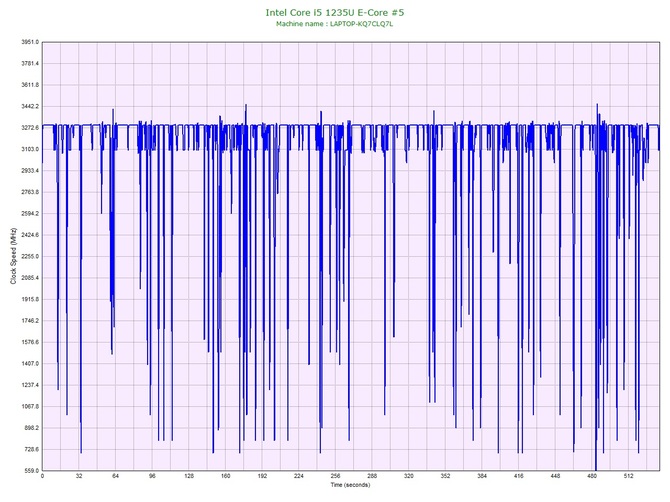Click the 2763.8 y-axis tick label
Screen dimensions: 670x502
pos(29,192)
